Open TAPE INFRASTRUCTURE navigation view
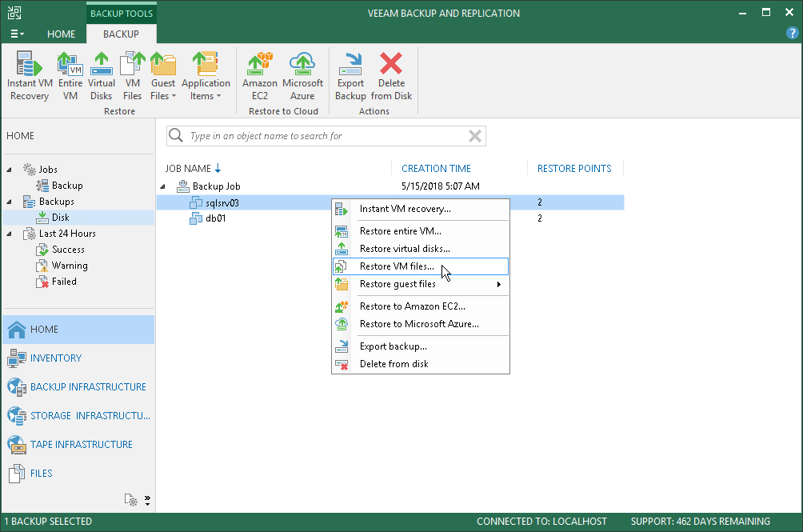This screenshot has width=803, height=532. pyautogui.click(x=78, y=445)
